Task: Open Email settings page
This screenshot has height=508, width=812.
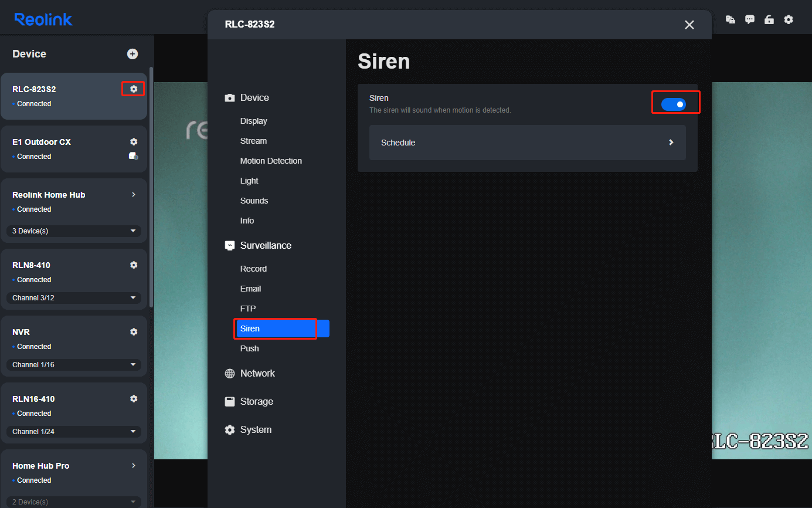Action: pos(250,289)
